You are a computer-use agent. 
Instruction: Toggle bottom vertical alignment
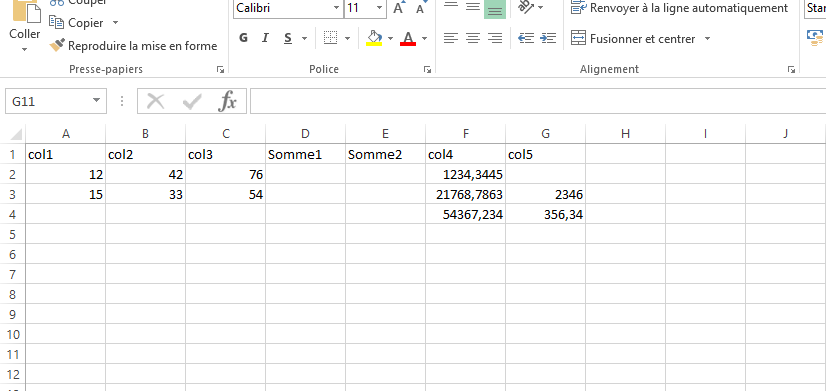[x=495, y=8]
